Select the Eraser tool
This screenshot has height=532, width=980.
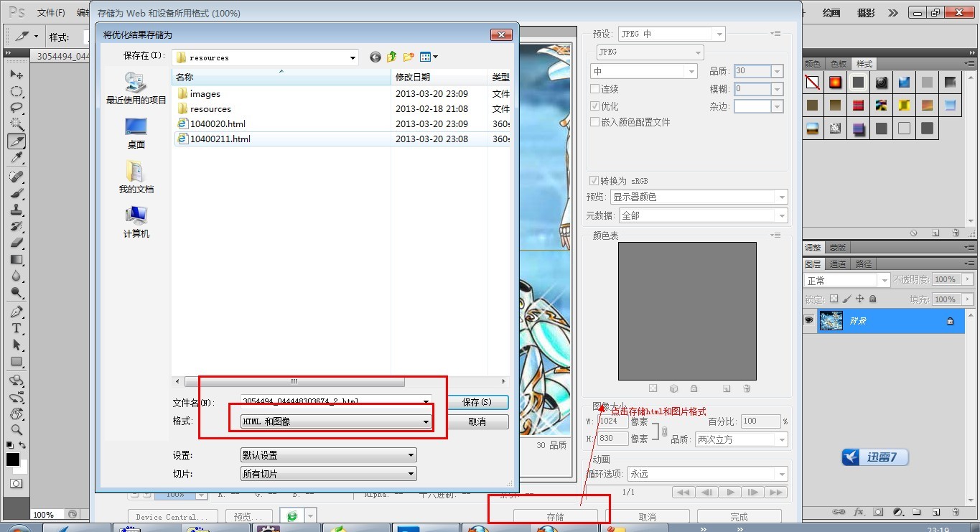click(17, 243)
